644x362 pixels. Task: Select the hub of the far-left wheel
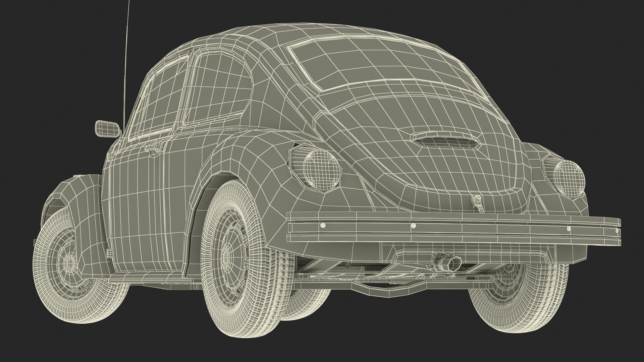69,262
